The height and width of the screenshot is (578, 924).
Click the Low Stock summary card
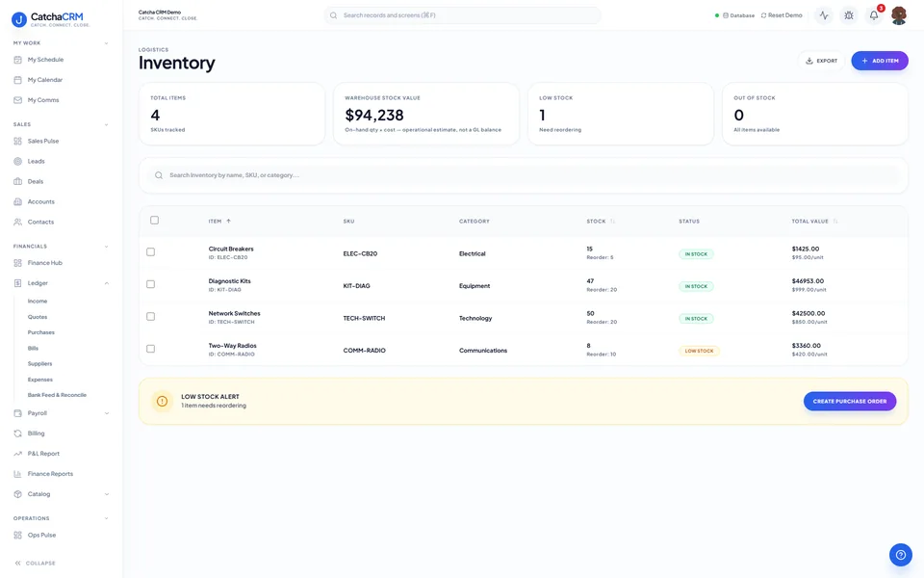[621, 114]
